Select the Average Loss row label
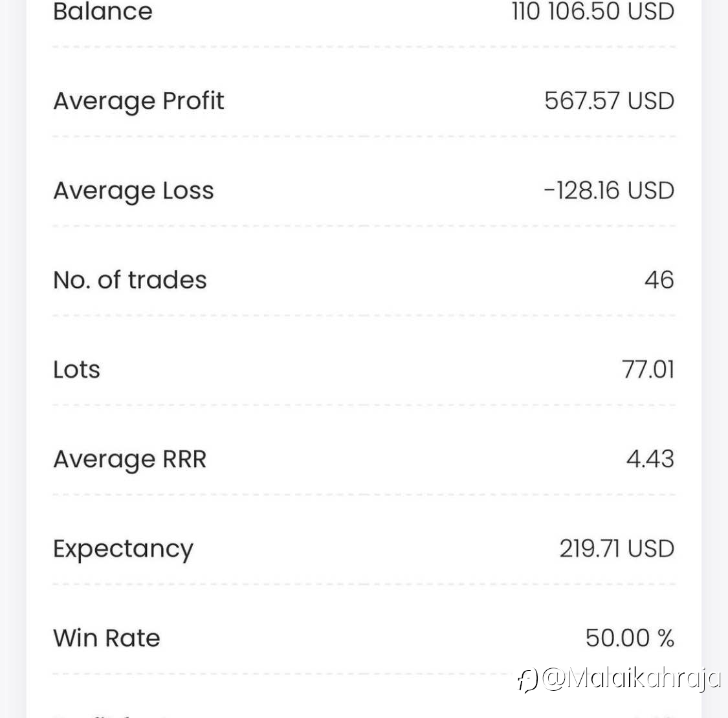Image resolution: width=728 pixels, height=718 pixels. [133, 191]
